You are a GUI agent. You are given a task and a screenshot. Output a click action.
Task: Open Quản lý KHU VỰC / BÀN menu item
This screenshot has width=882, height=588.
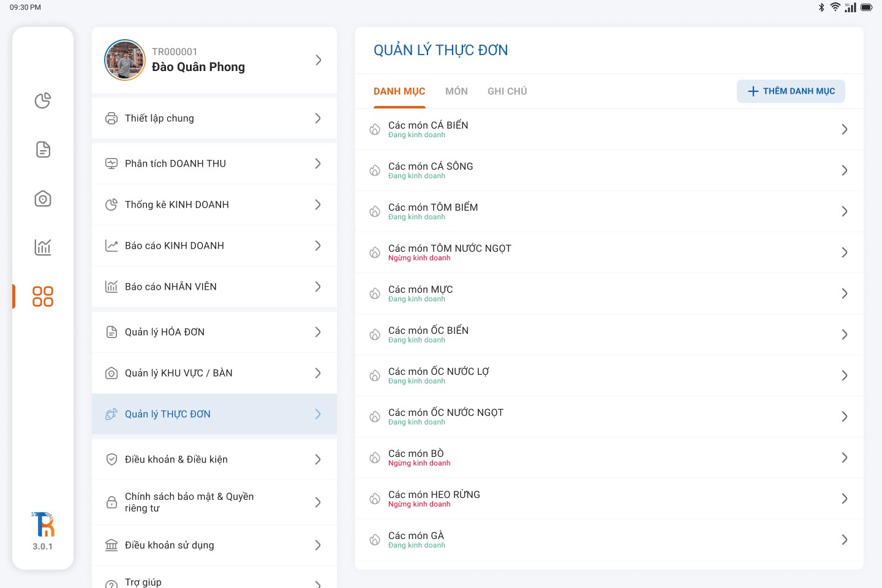point(214,373)
